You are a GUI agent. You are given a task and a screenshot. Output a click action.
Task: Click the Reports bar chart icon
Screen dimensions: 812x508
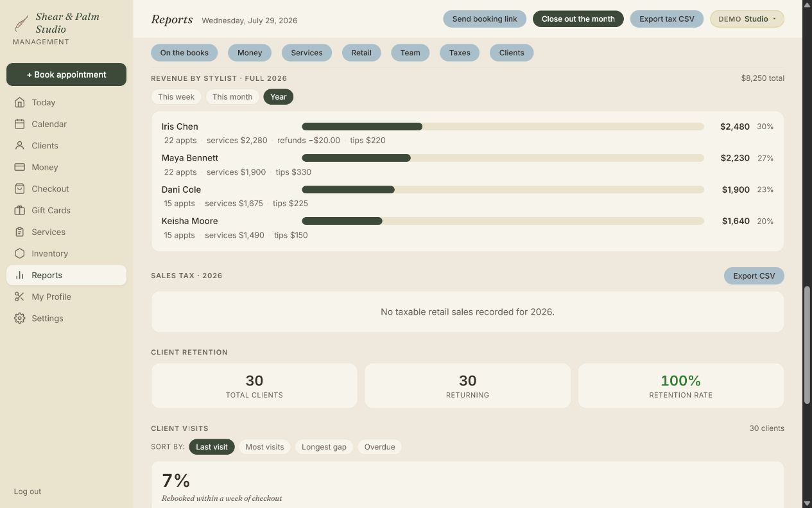point(20,275)
